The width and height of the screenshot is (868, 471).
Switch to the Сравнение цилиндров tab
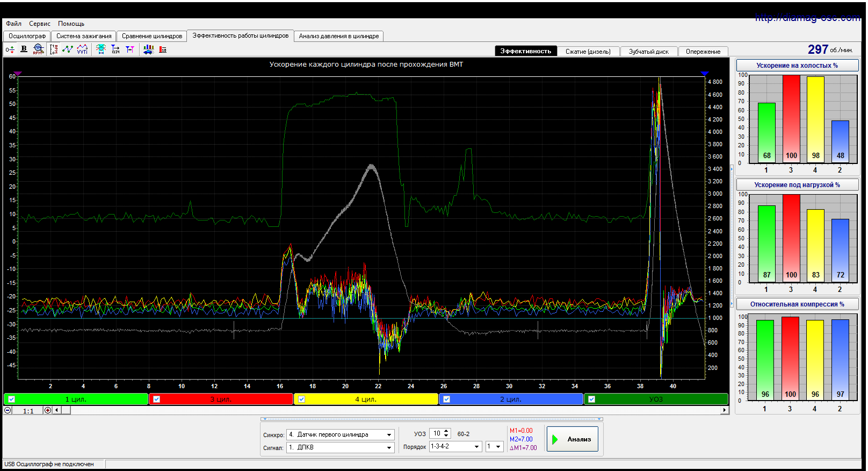point(152,36)
